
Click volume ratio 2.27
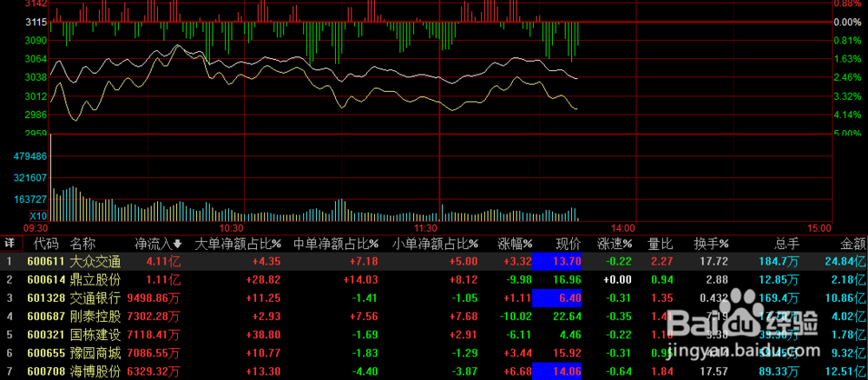click(x=662, y=262)
